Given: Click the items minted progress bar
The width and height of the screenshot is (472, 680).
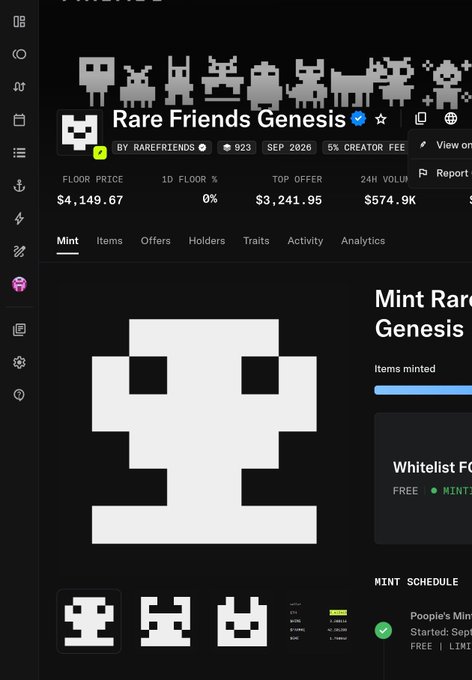Looking at the screenshot, I should pyautogui.click(x=423, y=390).
